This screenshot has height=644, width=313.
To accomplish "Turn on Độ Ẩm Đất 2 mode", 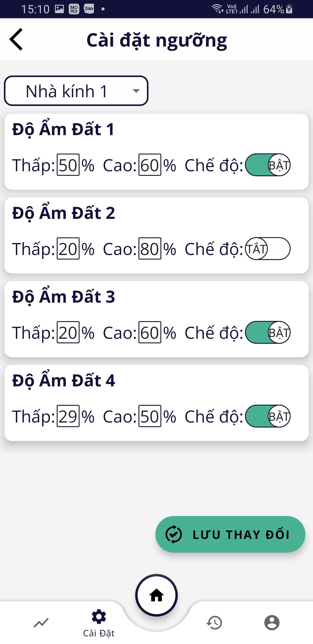I will [x=268, y=249].
